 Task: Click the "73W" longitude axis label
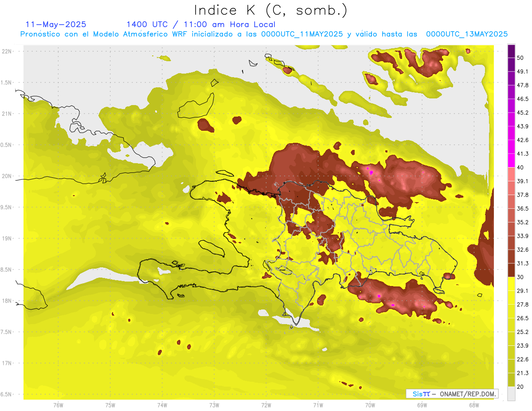coord(214,405)
